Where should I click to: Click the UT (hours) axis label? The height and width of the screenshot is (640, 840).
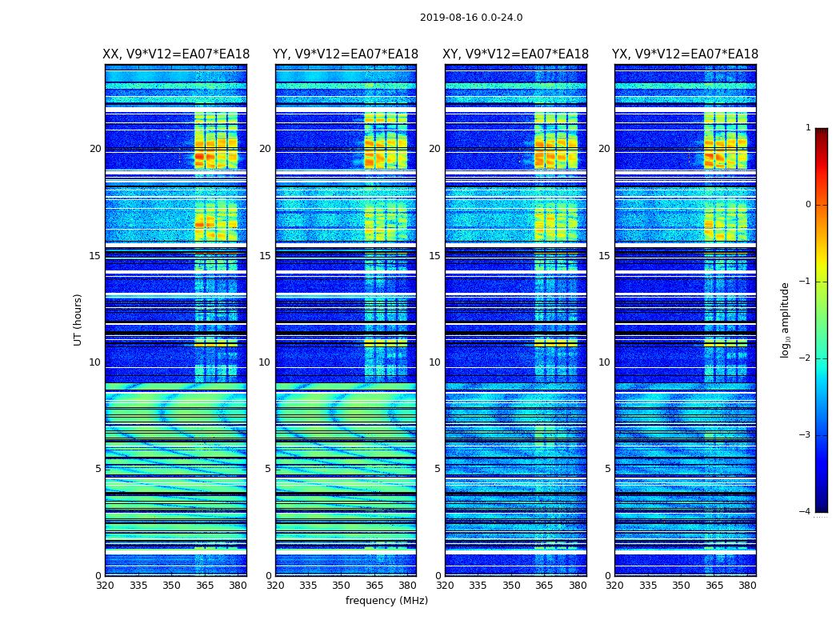point(78,320)
